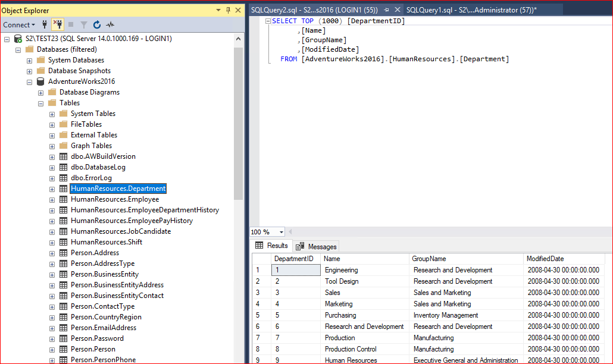613x364 pixels.
Task: Click the Disconnect server icon
Action: click(58, 24)
